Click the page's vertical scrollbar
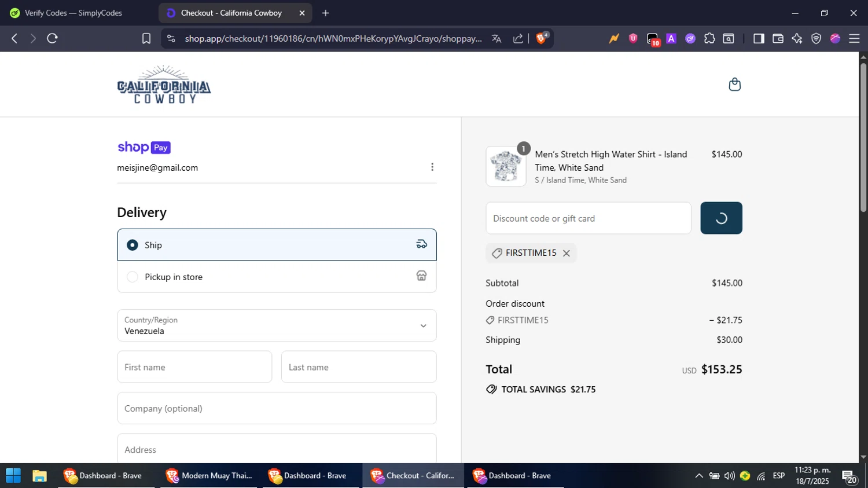868x488 pixels. (x=863, y=137)
